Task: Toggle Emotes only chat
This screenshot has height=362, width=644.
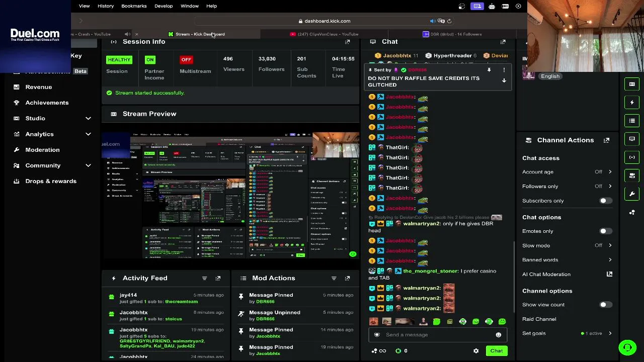Action: pyautogui.click(x=605, y=231)
